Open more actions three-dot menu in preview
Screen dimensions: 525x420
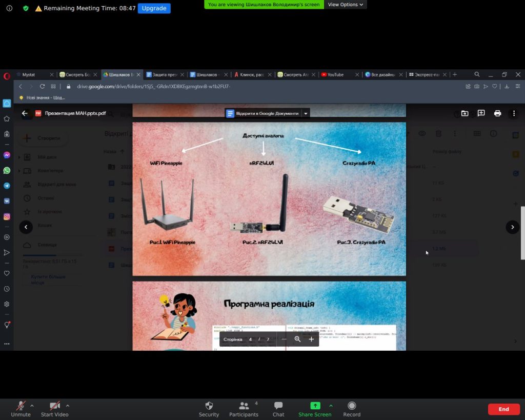[x=514, y=113]
